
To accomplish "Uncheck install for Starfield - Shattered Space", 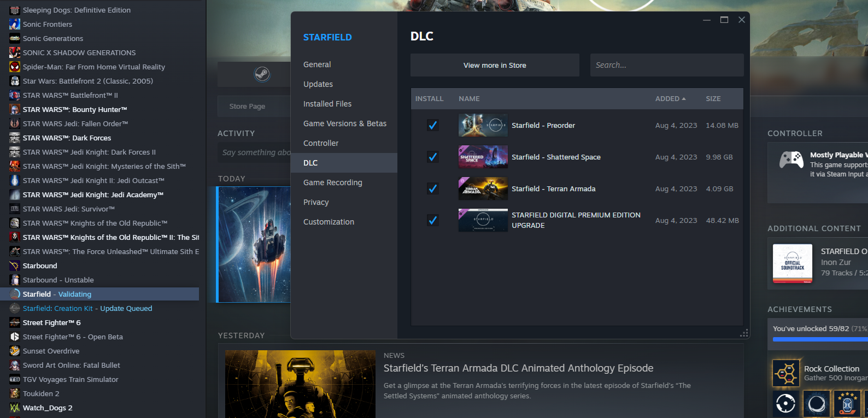I will [432, 157].
